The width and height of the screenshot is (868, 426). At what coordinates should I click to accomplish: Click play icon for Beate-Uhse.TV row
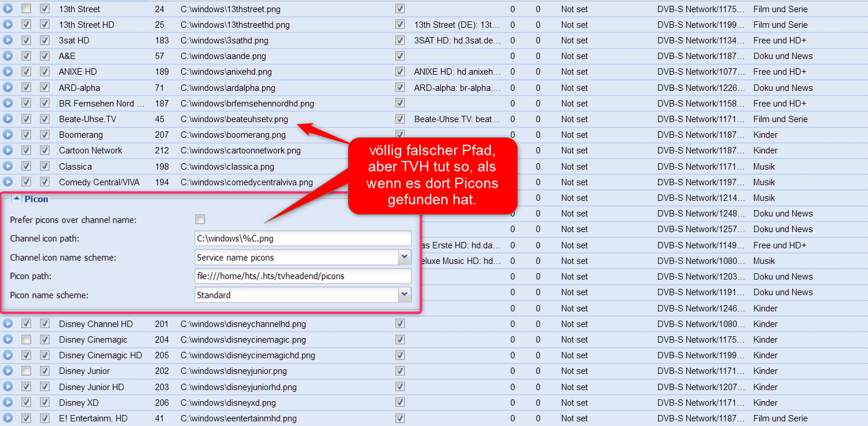(x=8, y=119)
